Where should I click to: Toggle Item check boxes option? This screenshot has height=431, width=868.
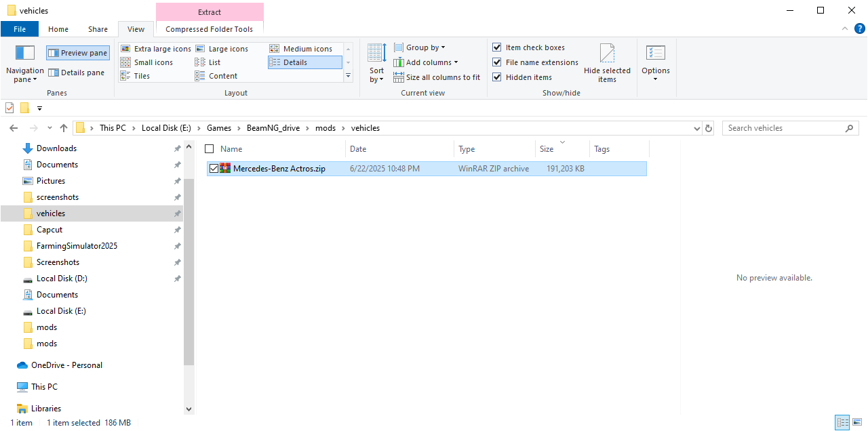coord(529,47)
